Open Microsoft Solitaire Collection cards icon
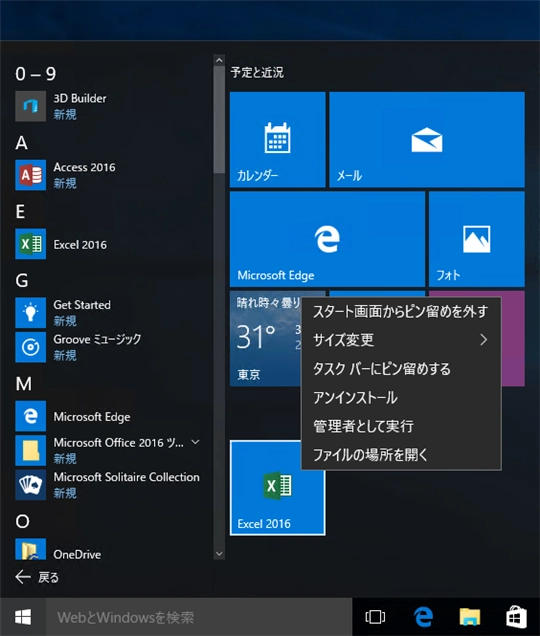 pyautogui.click(x=30, y=485)
